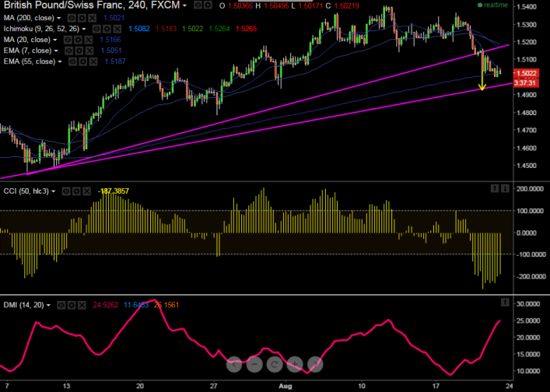Toggle visibility of MA (20, close)
The width and height of the screenshot is (550, 392).
68,40
